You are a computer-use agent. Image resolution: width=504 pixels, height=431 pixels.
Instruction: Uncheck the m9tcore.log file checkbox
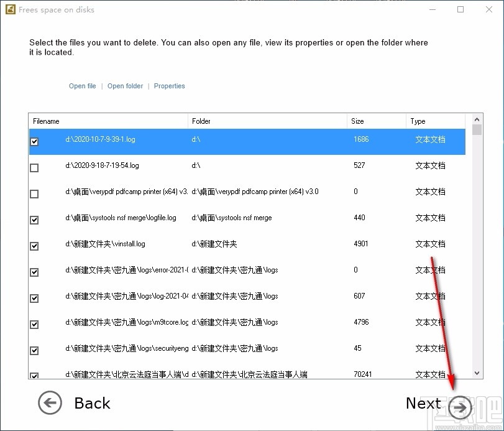[34, 324]
